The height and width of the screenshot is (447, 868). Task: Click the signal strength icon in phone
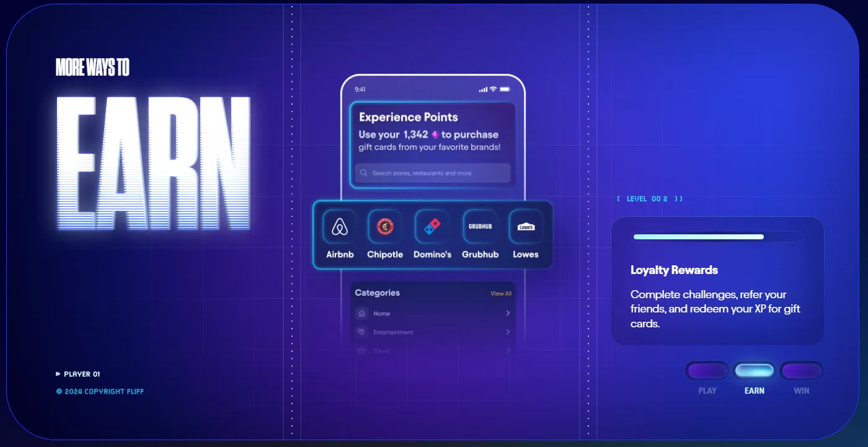483,89
